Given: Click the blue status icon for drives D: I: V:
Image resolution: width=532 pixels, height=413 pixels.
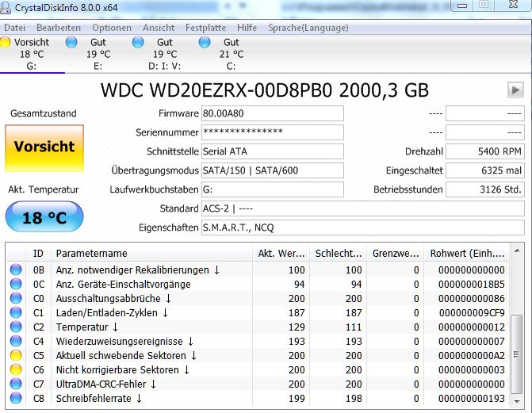Looking at the screenshot, I should tap(138, 43).
